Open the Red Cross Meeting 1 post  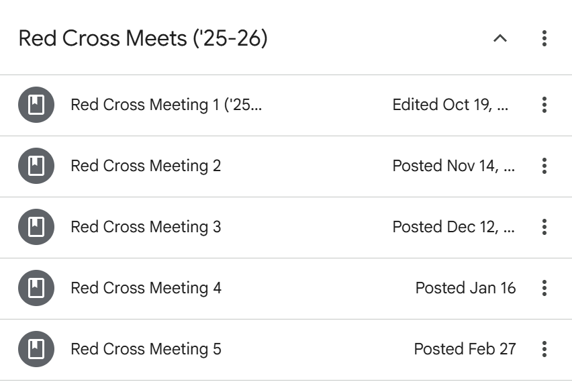click(x=166, y=105)
